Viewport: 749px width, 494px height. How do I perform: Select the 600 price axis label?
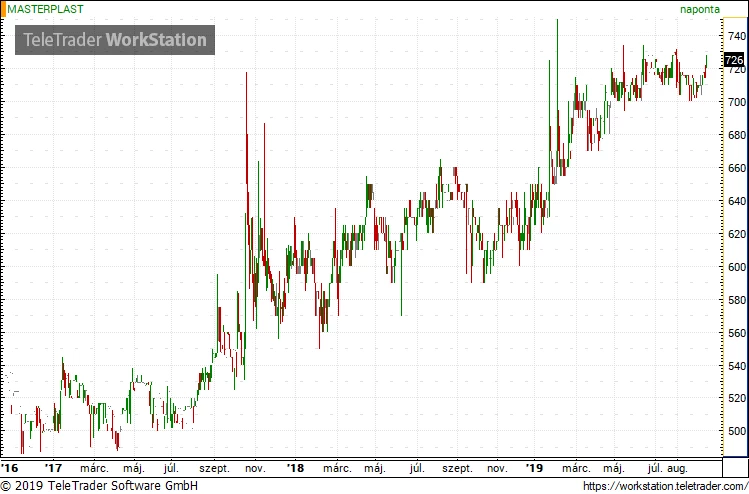[x=736, y=267]
